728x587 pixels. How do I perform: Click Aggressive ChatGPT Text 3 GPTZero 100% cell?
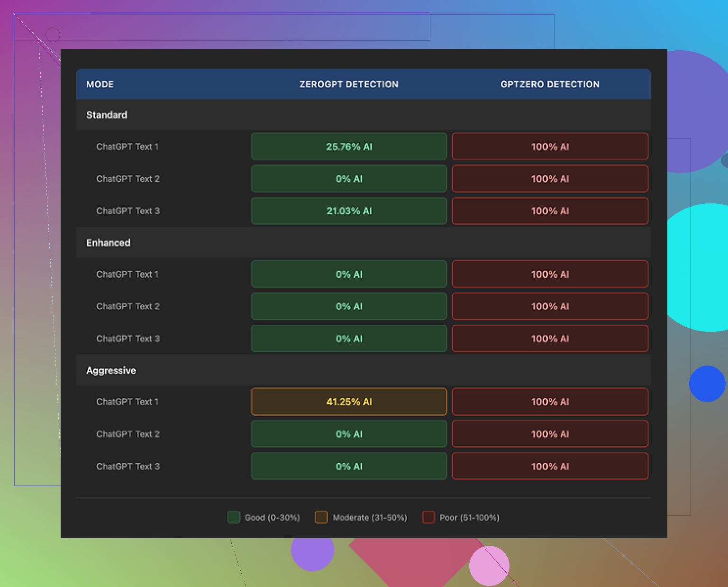point(550,466)
